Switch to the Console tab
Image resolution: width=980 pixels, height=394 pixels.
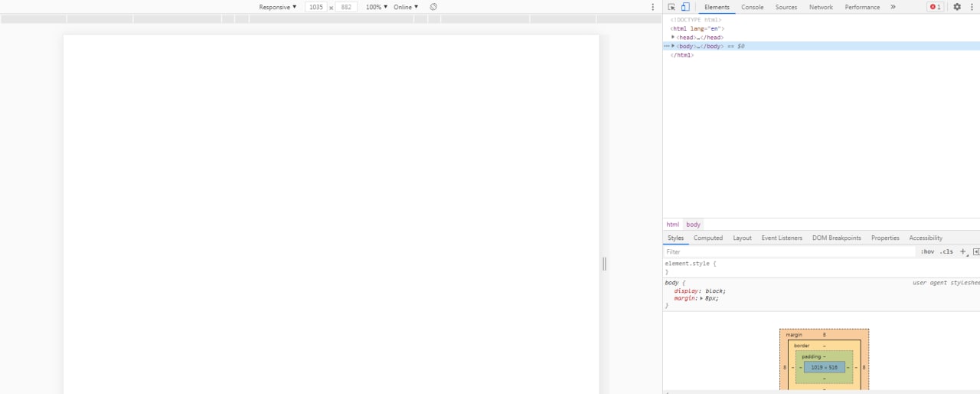753,7
